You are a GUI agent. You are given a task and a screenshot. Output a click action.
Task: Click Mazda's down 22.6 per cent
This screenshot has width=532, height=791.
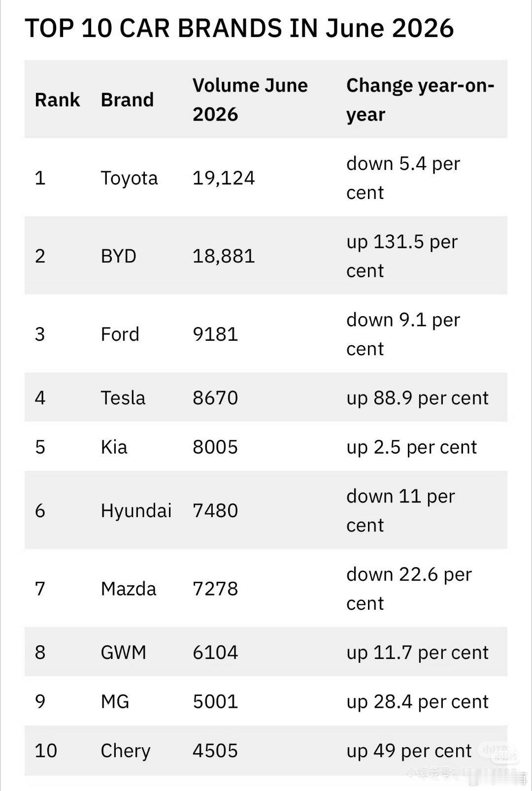[409, 589]
